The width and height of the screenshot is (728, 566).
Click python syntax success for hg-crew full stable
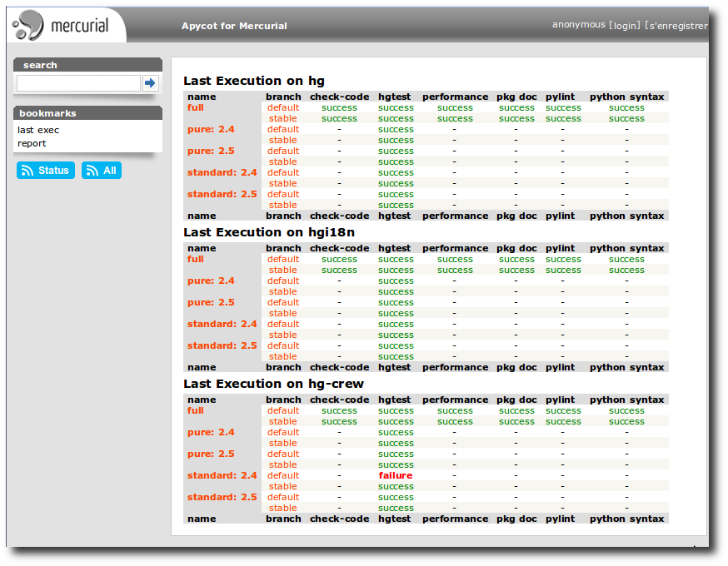tap(626, 422)
